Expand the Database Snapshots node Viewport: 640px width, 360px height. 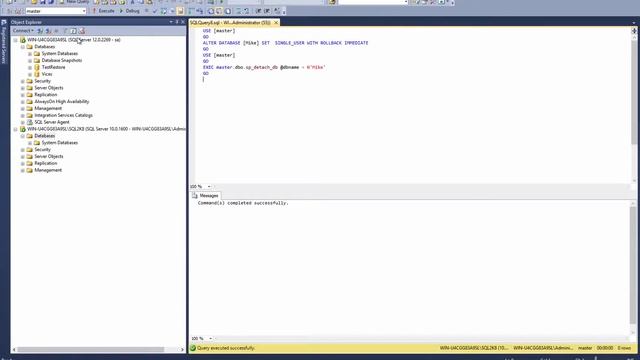30,60
